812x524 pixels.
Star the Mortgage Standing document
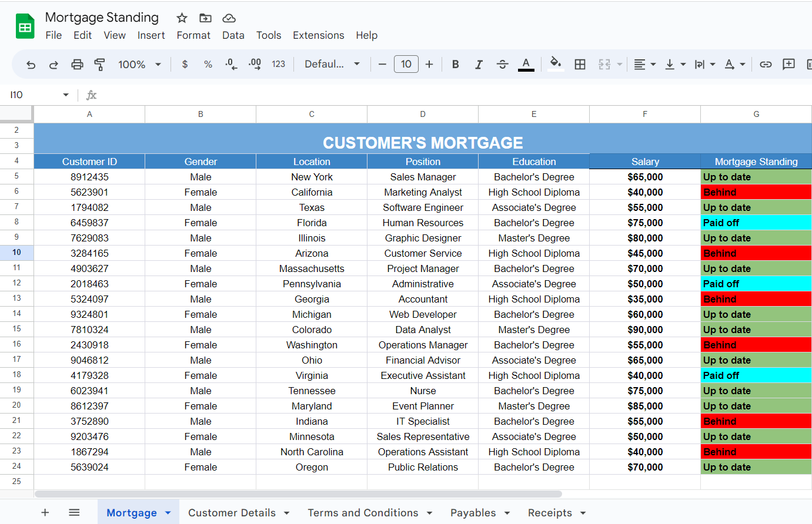pos(182,18)
